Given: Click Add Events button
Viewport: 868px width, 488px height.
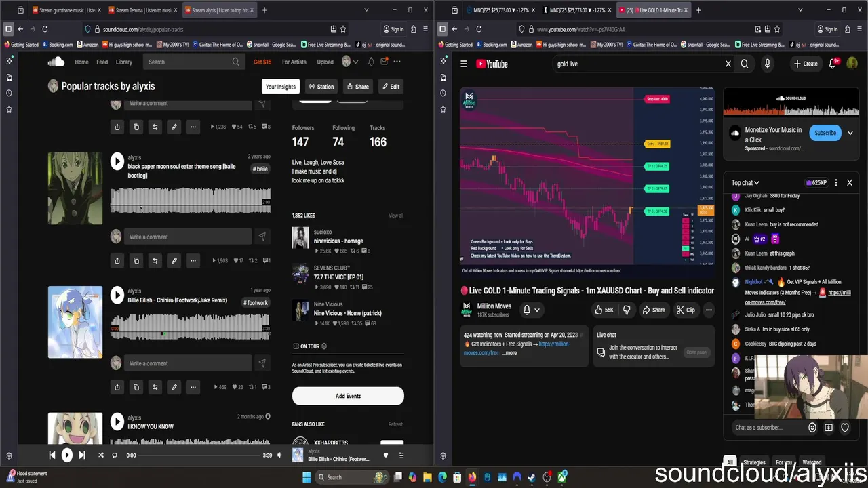Looking at the screenshot, I should pyautogui.click(x=348, y=396).
